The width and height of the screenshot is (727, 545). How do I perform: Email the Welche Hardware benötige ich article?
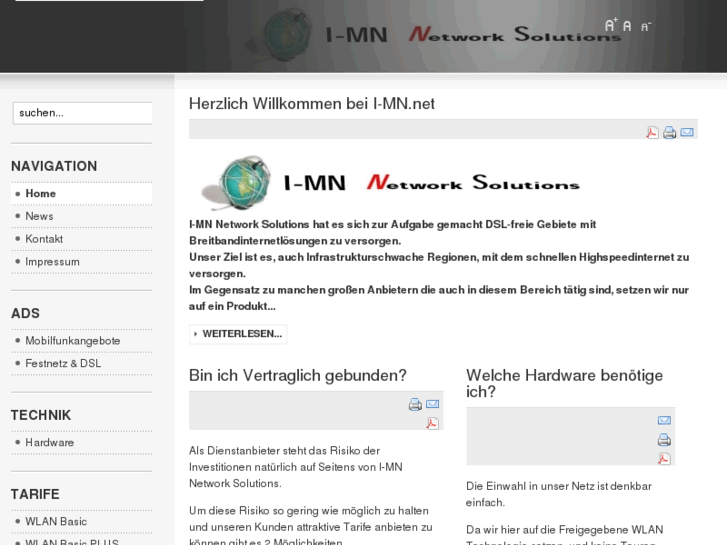click(x=664, y=420)
